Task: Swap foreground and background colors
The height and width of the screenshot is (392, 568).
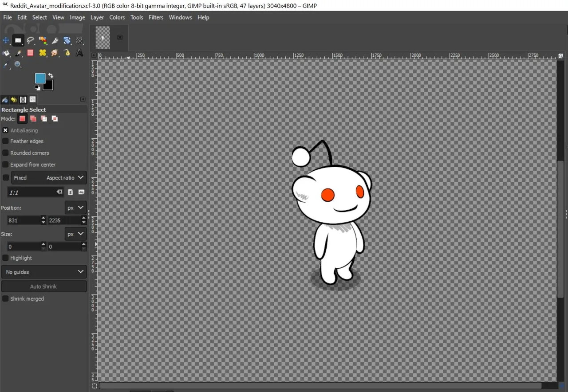Action: [51, 75]
